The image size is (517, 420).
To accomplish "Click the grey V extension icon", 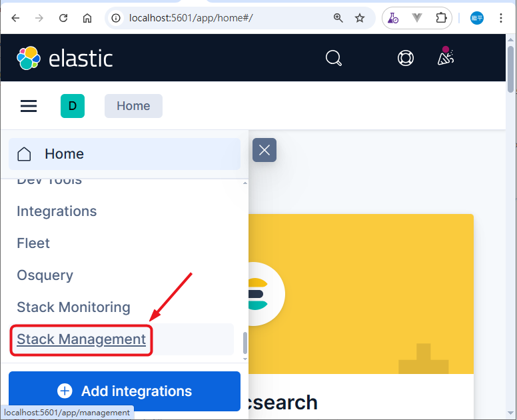I will 417,18.
